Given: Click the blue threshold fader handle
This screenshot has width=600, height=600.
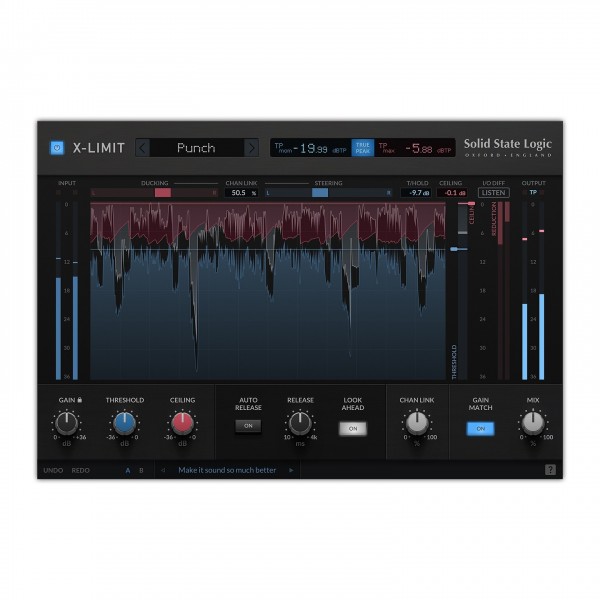Looking at the screenshot, I should click(x=454, y=249).
